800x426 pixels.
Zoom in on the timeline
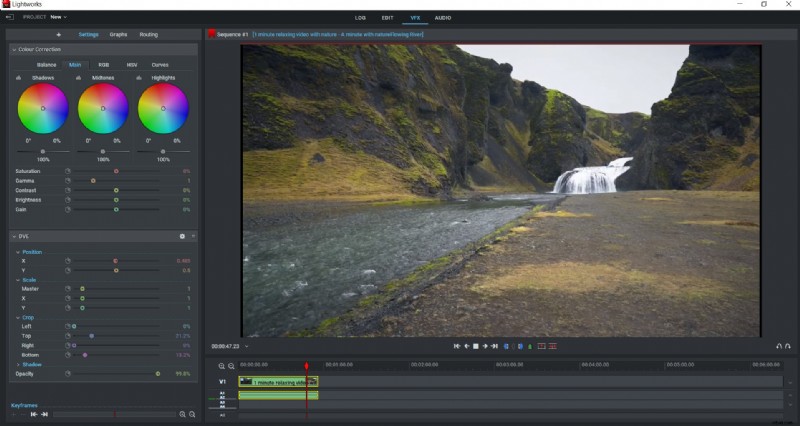click(222, 366)
